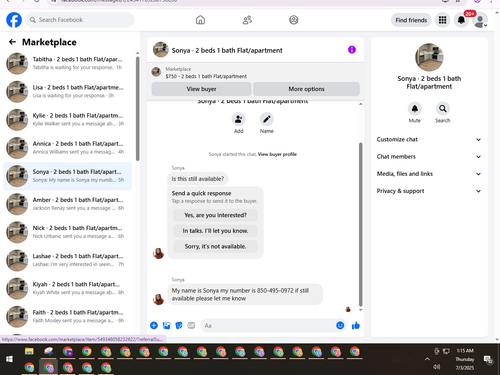
Task: Open Nick's conversation
Action: [67, 232]
